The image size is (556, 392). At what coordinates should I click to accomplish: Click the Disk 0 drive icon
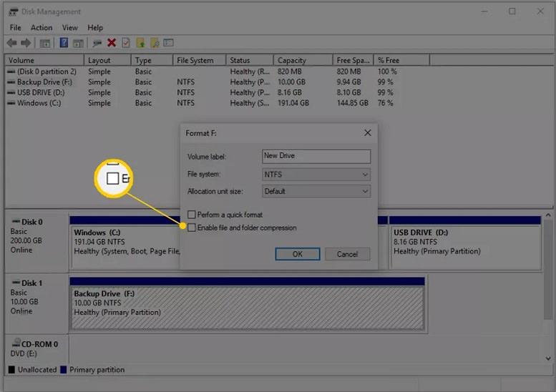[16, 222]
